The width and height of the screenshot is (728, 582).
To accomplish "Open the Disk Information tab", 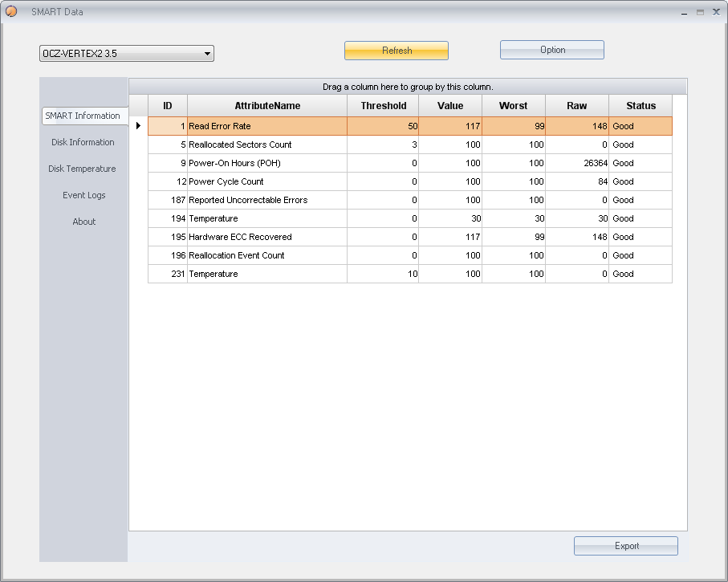I will point(83,142).
